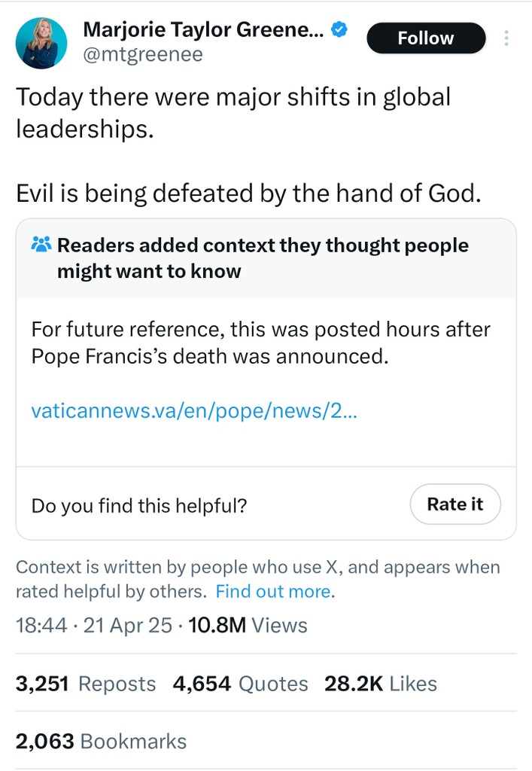
Task: Click the 'Readers added context' note header
Action: (x=263, y=258)
